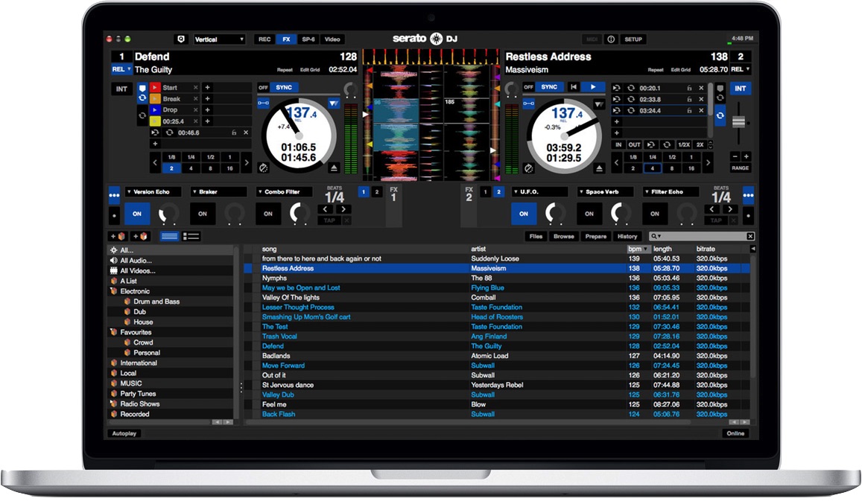Viewport: 862px width, 504px height.
Task: Toggle the FX panel tab
Action: tap(286, 39)
